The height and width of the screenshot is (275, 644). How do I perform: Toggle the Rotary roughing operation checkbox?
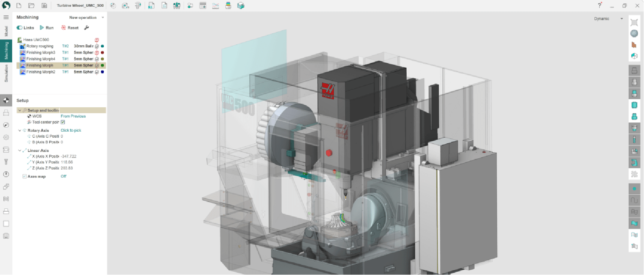(97, 46)
